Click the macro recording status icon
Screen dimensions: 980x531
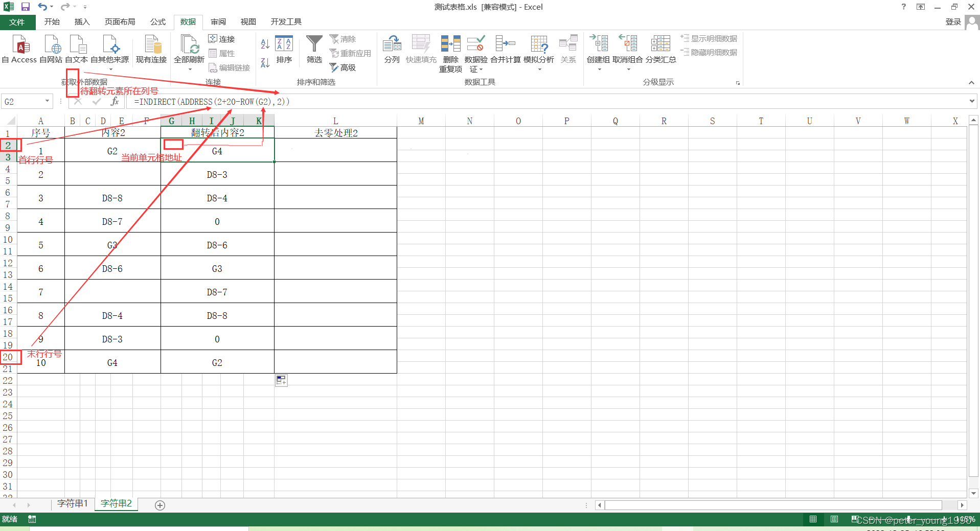click(32, 519)
